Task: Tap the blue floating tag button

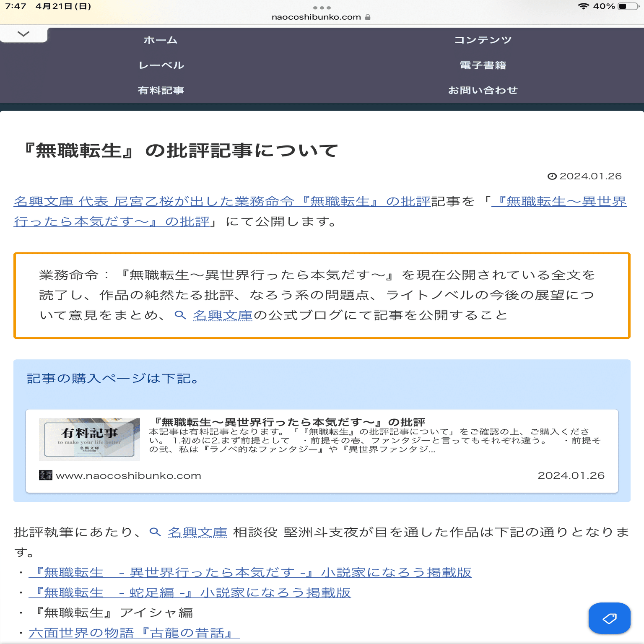Action: click(x=609, y=618)
